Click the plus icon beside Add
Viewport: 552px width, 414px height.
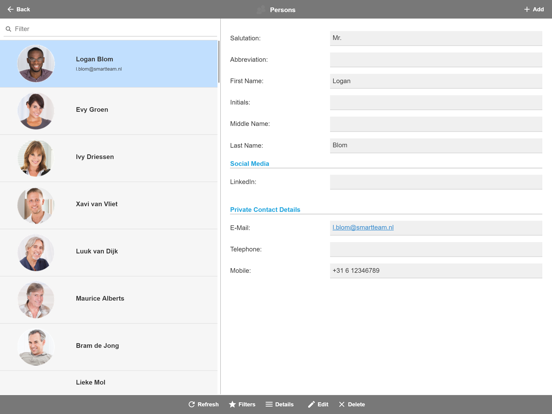(x=527, y=10)
